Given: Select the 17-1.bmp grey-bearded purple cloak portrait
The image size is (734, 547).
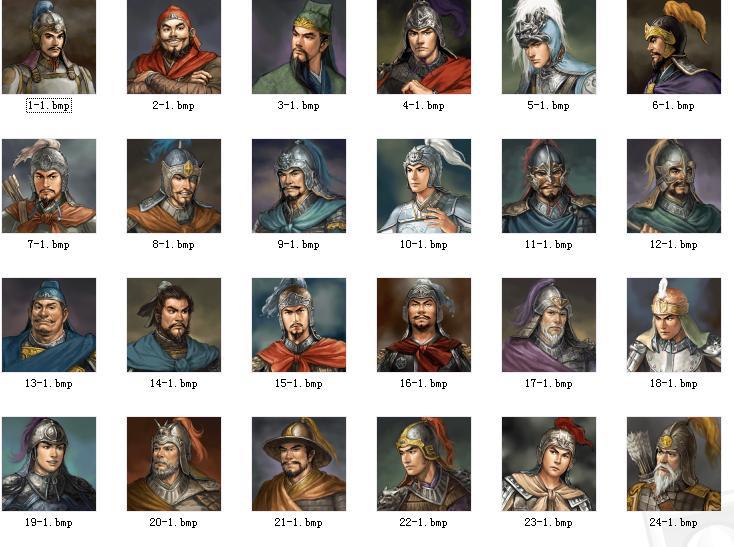Looking at the screenshot, I should click(x=549, y=325).
